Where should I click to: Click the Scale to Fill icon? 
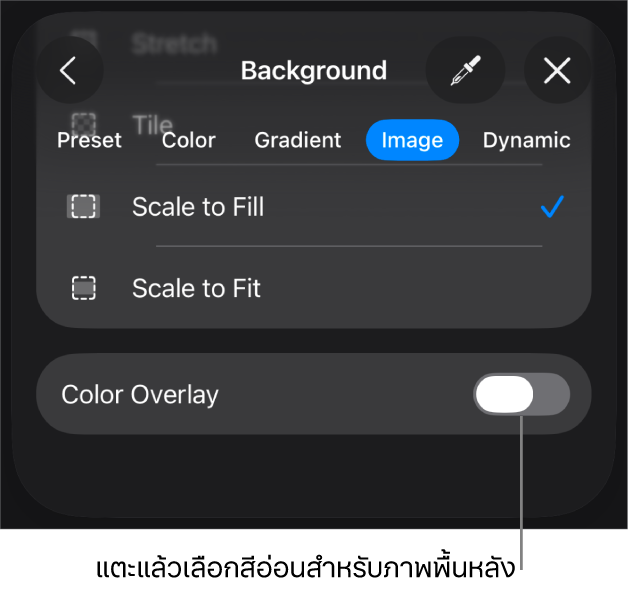pos(84,207)
